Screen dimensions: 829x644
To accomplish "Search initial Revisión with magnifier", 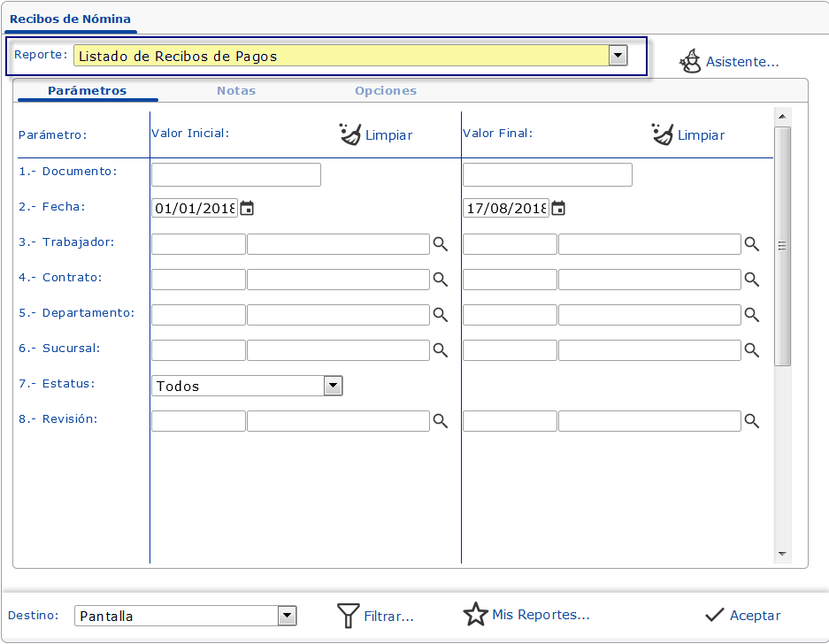I will click(441, 421).
